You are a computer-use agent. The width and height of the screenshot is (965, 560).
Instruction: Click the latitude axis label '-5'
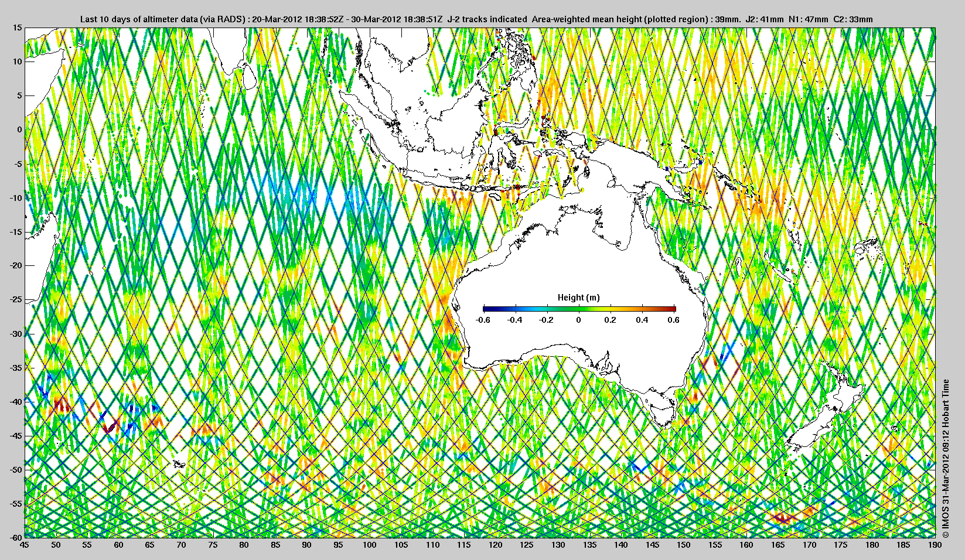point(18,163)
